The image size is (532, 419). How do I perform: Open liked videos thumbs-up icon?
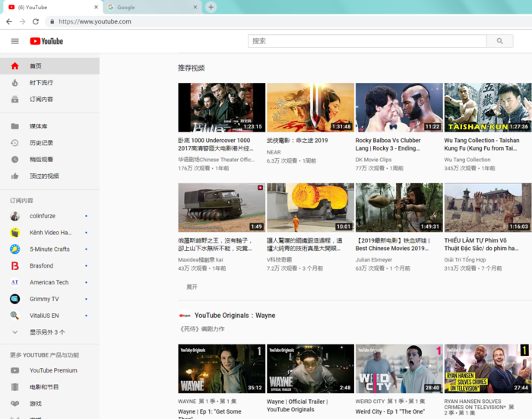pos(15,176)
